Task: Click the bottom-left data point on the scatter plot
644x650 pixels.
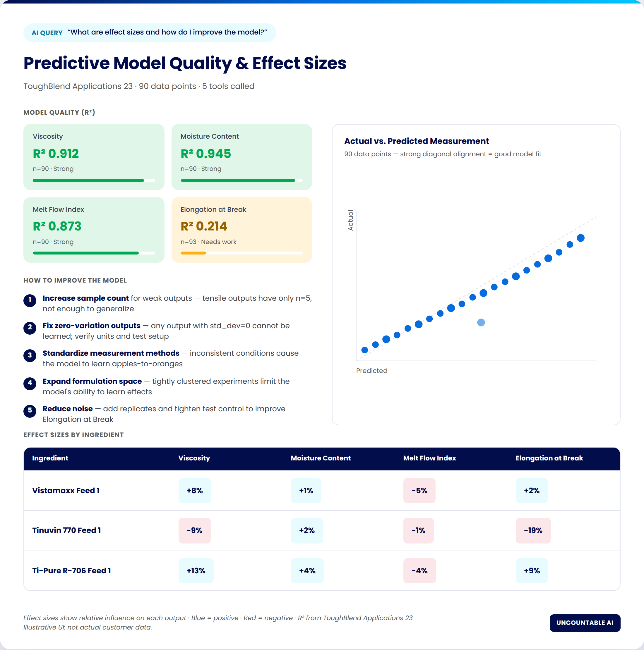Action: coord(364,350)
